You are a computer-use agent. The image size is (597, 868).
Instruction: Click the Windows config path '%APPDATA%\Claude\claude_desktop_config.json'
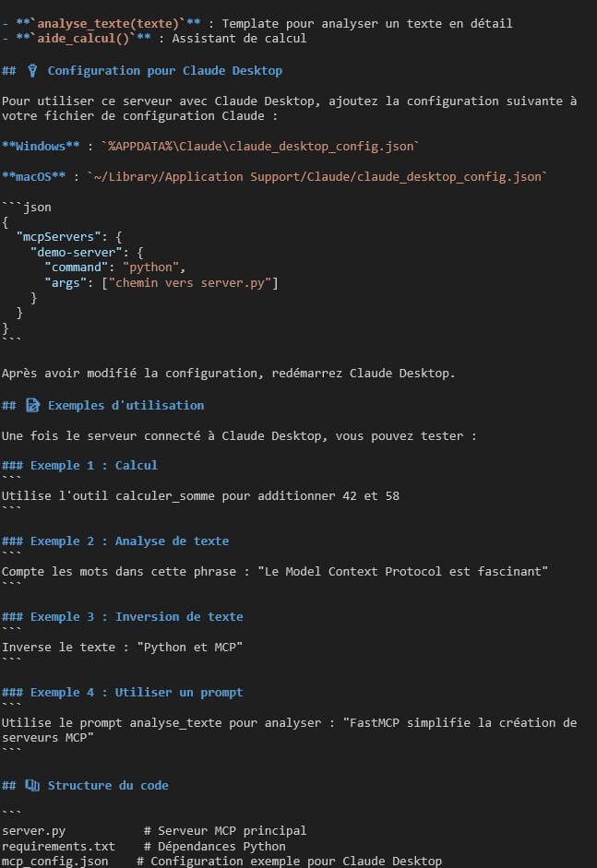pos(262,146)
